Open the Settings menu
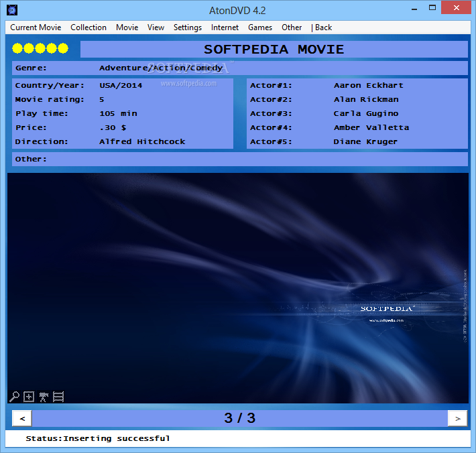The image size is (476, 453). click(x=187, y=27)
